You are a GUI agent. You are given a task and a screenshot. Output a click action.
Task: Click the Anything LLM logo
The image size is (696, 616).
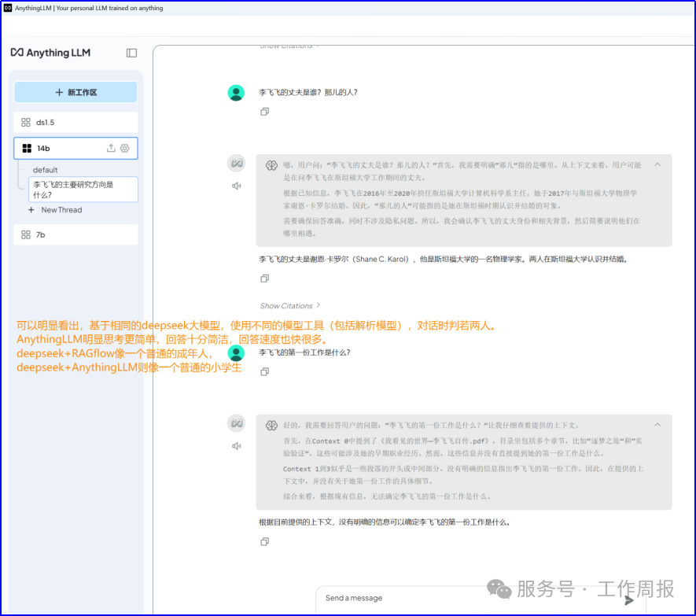click(x=50, y=53)
